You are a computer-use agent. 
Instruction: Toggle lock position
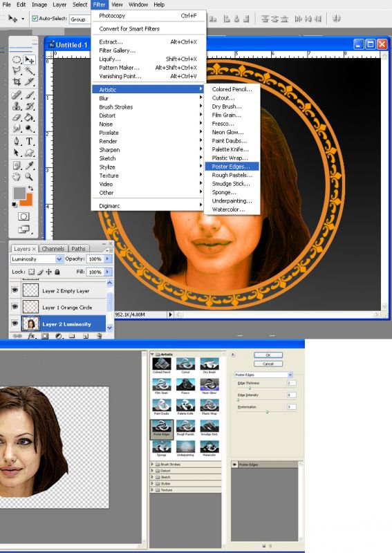(48, 272)
